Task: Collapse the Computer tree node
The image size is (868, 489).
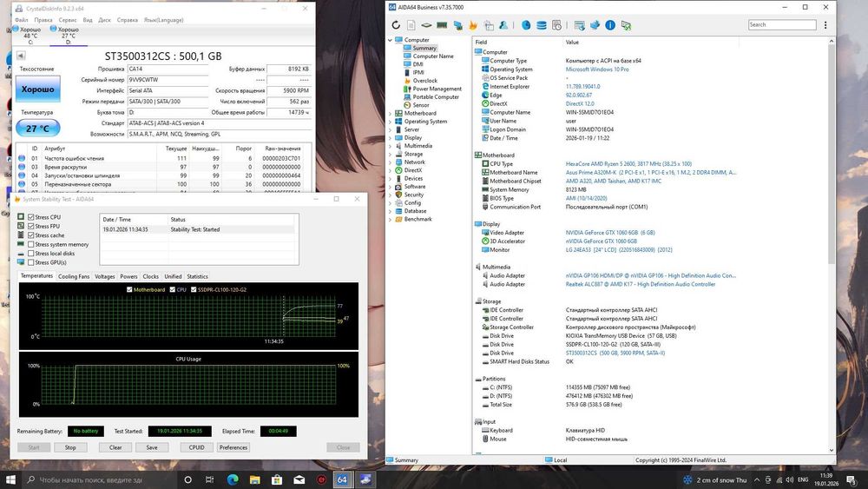Action: pyautogui.click(x=390, y=40)
